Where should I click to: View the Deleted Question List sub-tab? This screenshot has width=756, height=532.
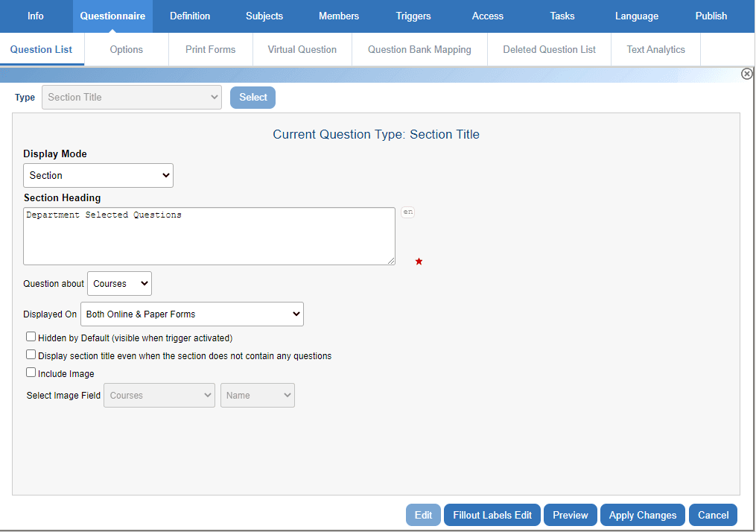click(549, 49)
